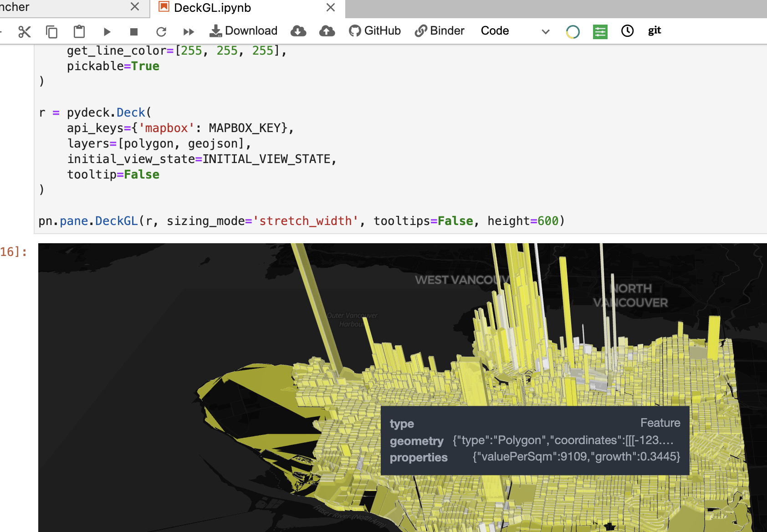The height and width of the screenshot is (532, 767).
Task: Restart the kernel
Action: click(161, 31)
